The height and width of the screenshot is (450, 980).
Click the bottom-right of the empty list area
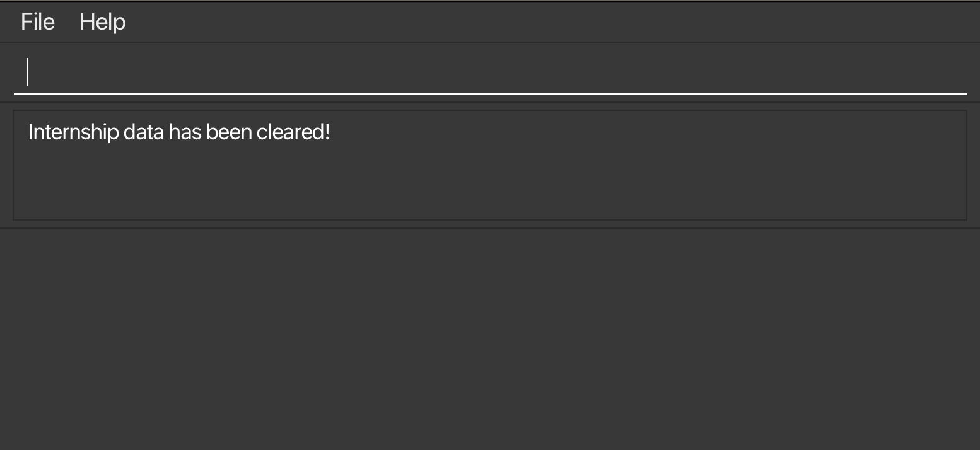[x=946, y=429]
